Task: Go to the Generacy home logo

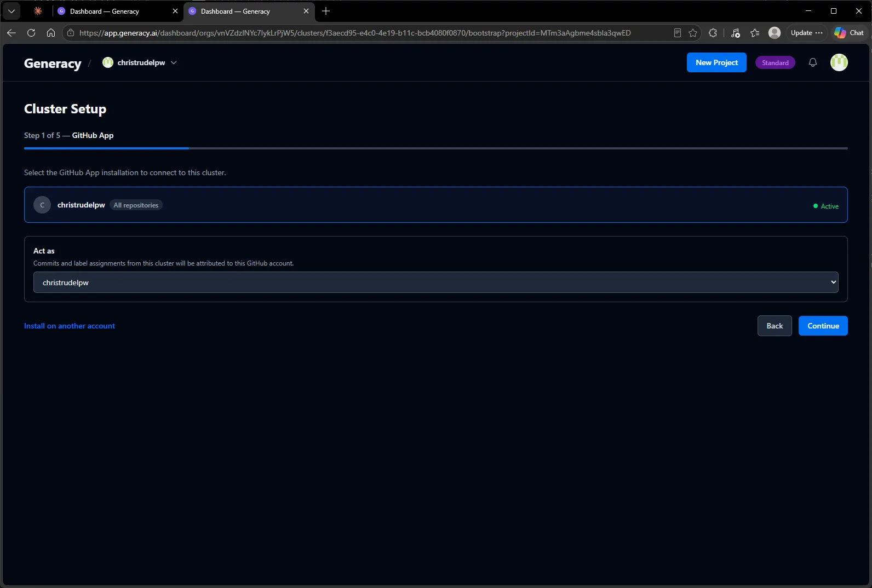Action: [53, 63]
